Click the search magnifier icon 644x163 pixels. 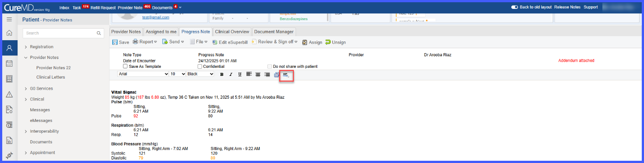[x=99, y=33]
